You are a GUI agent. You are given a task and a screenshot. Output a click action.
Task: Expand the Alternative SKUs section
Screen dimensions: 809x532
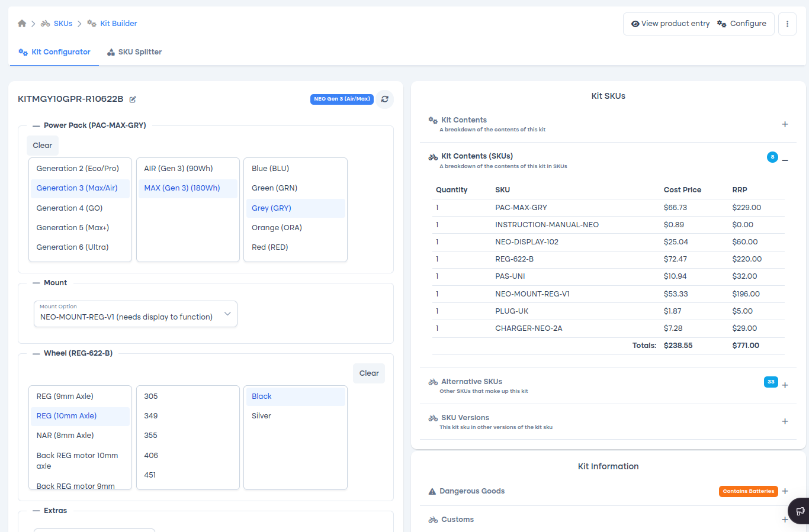[785, 385]
